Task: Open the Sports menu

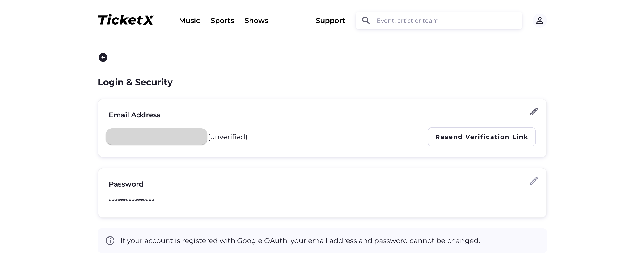Action: [x=222, y=21]
